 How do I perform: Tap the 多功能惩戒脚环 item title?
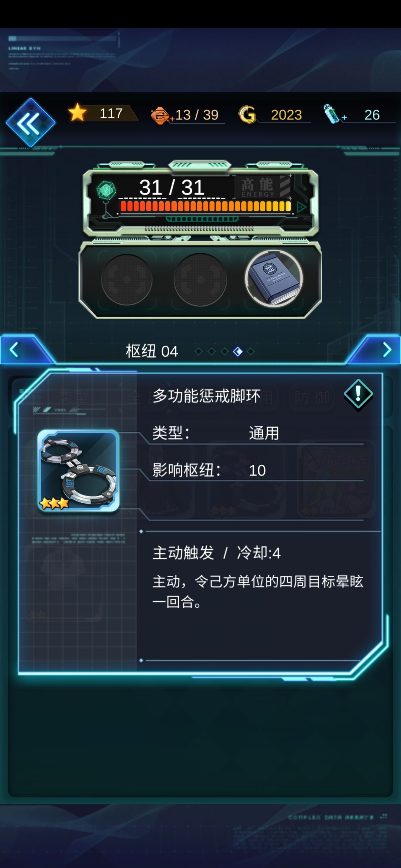click(x=207, y=396)
